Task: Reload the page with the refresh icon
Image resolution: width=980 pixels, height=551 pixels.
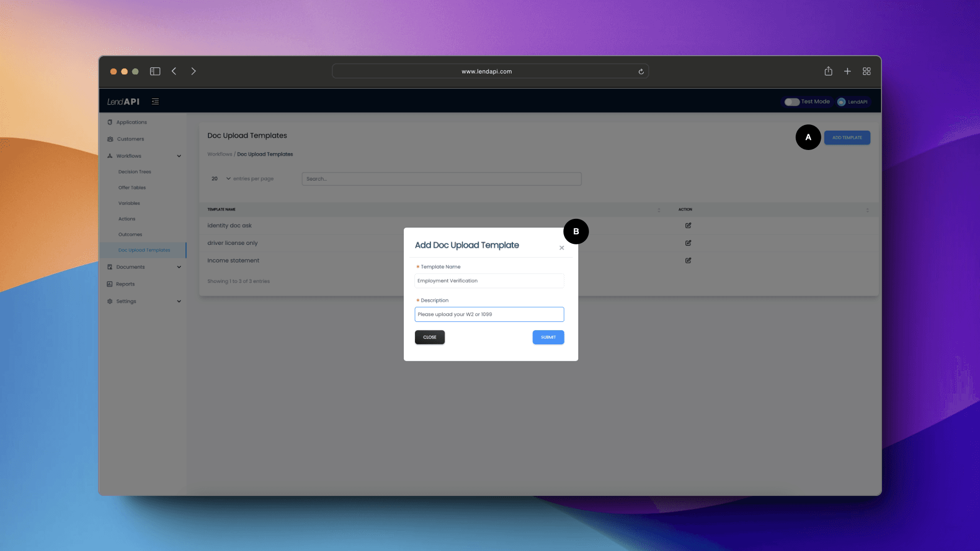Action: (x=641, y=71)
